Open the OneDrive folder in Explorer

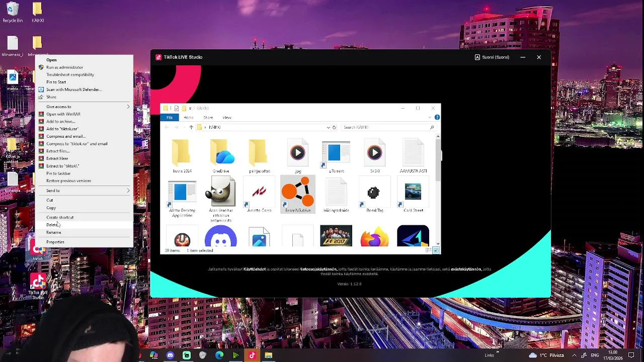[x=221, y=156]
